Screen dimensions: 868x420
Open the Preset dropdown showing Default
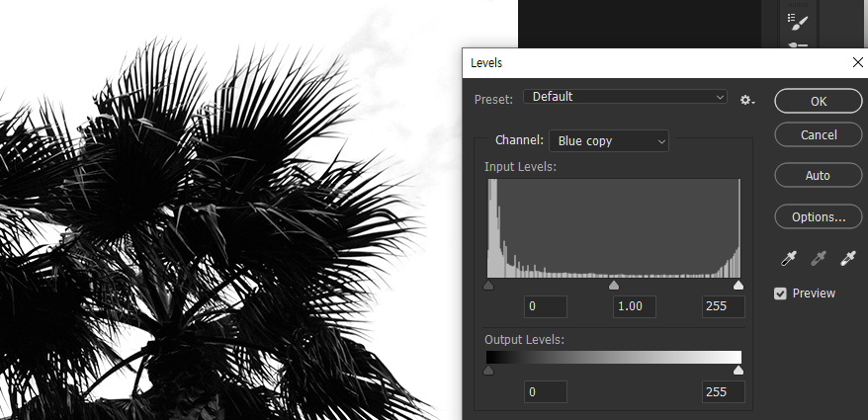tap(625, 97)
